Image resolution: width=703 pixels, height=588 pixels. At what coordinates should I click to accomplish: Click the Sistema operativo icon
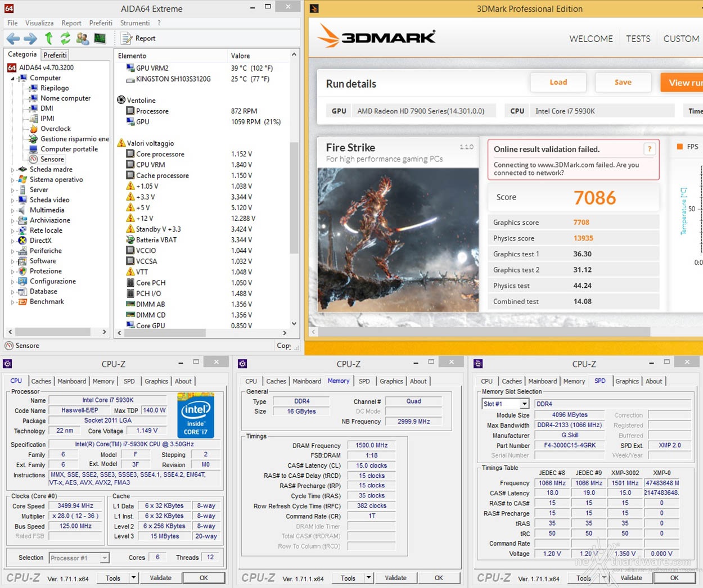[22, 179]
